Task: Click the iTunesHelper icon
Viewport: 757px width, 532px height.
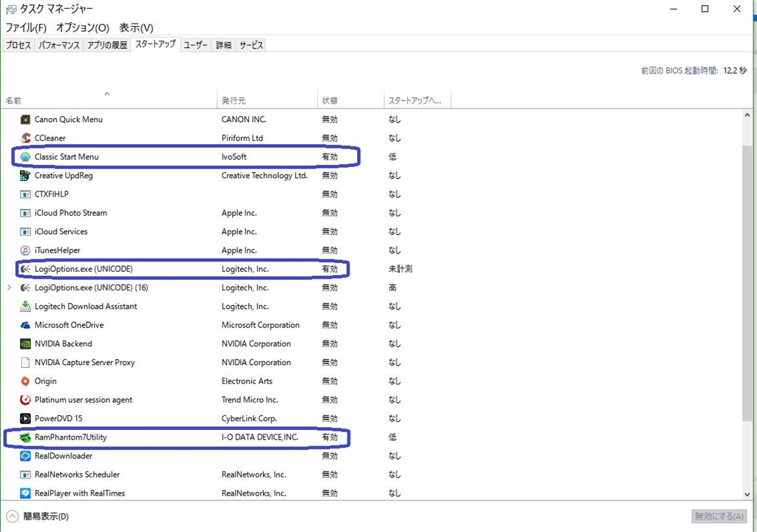Action: pyautogui.click(x=26, y=250)
